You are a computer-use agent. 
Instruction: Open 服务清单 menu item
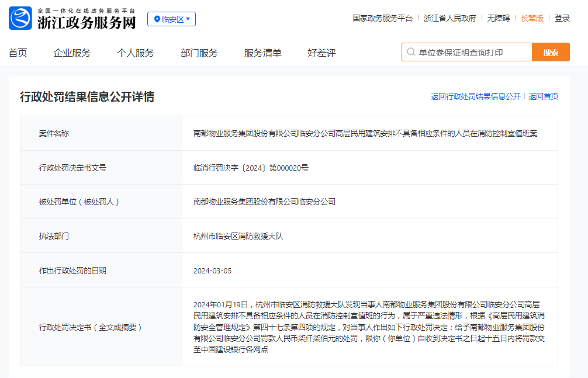coord(262,53)
